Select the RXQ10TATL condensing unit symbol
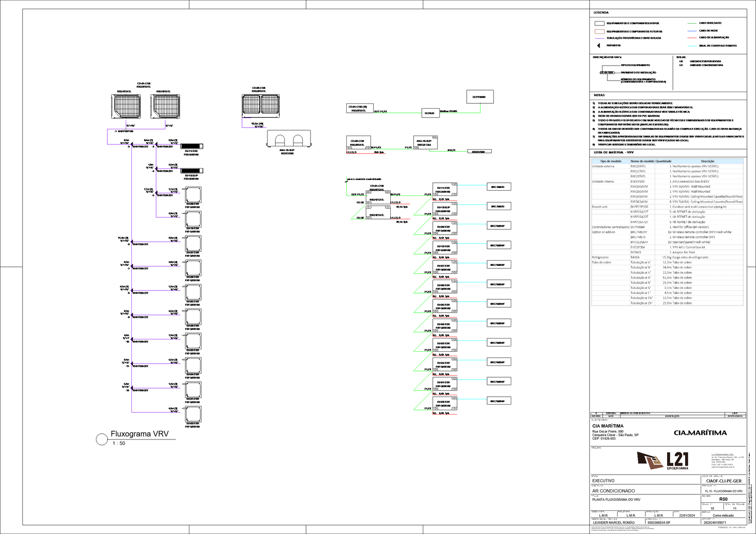The height and width of the screenshot is (534, 756). [165, 106]
